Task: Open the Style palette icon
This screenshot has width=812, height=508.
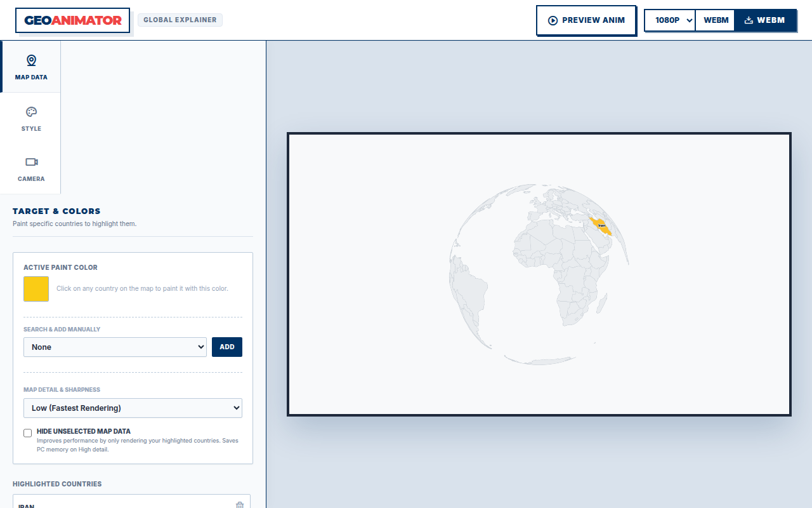Action: pos(31,112)
